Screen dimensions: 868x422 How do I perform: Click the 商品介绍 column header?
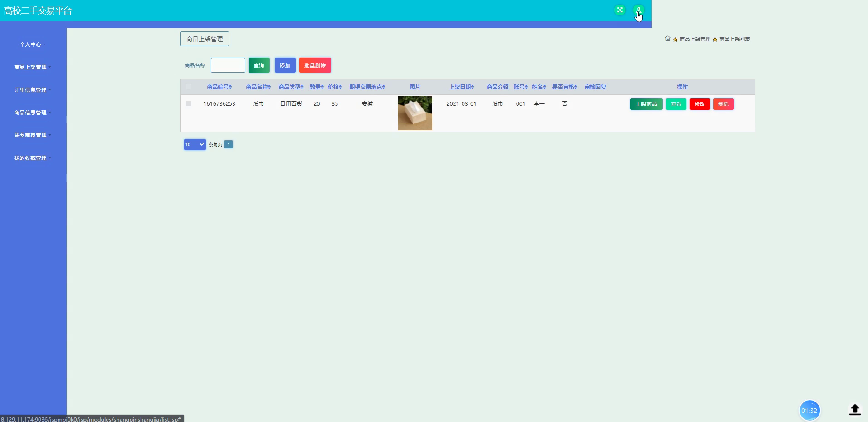click(497, 87)
